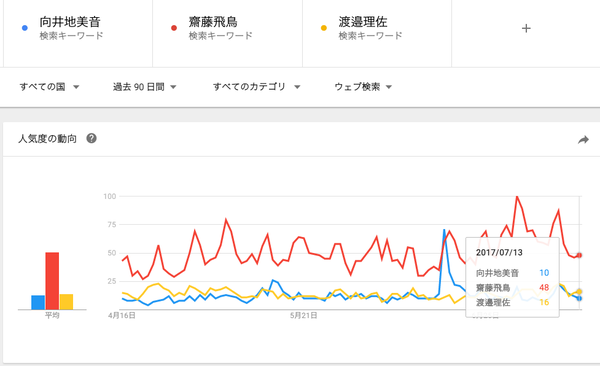Click the 人気度の動向 section heading
The width and height of the screenshot is (600, 366).
(47, 139)
